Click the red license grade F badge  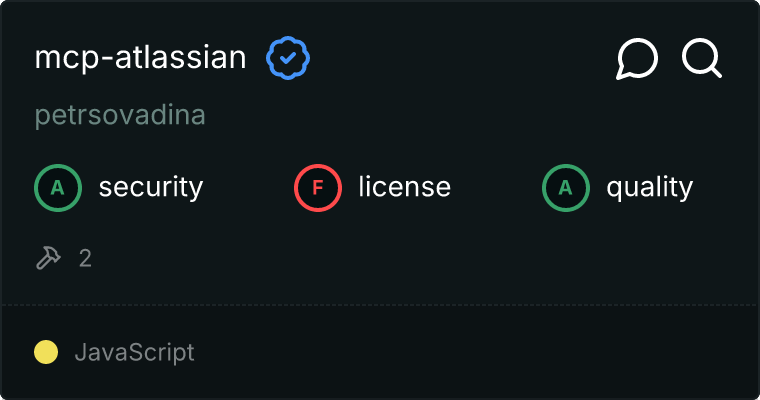pyautogui.click(x=318, y=187)
